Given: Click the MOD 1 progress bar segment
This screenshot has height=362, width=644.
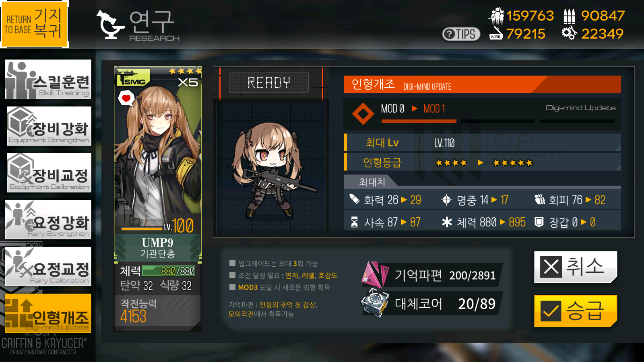Looking at the screenshot, I should coord(419,121).
